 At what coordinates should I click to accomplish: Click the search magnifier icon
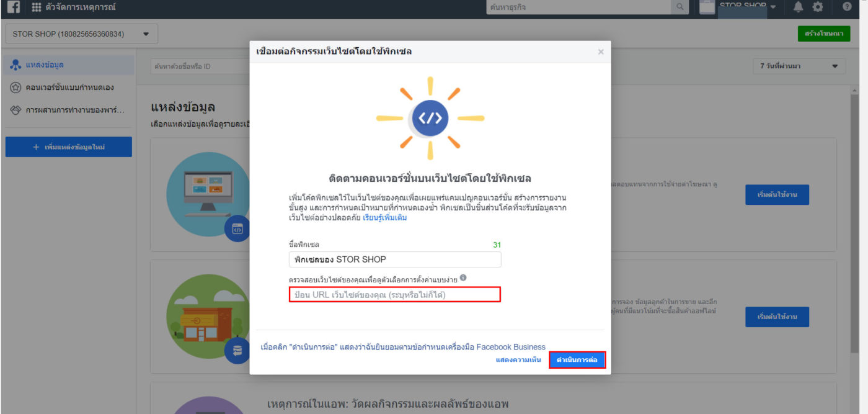pyautogui.click(x=680, y=7)
